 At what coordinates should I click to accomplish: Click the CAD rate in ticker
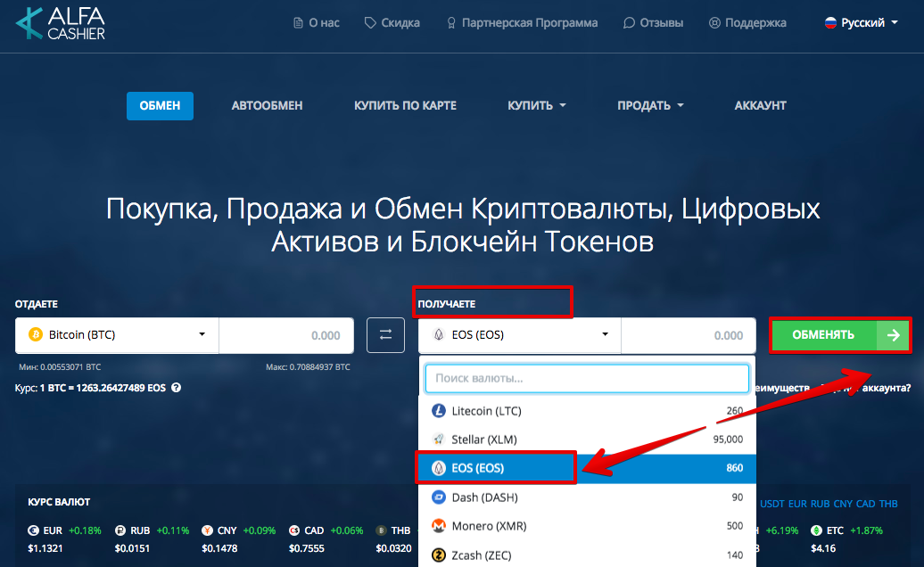(326, 539)
